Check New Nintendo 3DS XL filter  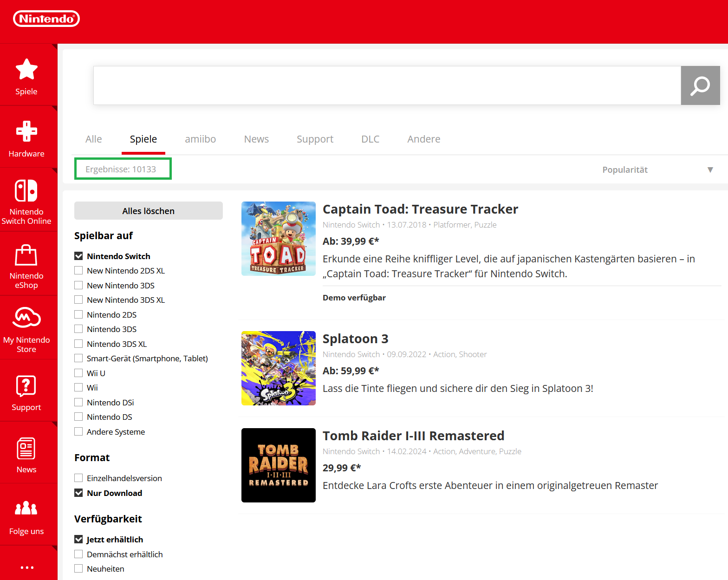pyautogui.click(x=78, y=300)
